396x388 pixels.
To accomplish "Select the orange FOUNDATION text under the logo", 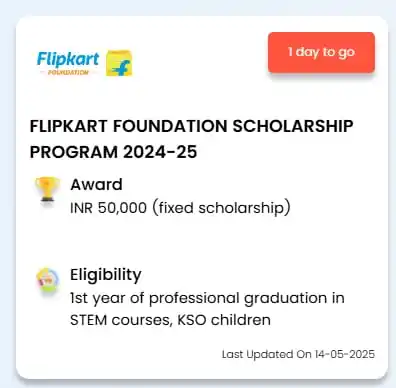I will 68,72.
